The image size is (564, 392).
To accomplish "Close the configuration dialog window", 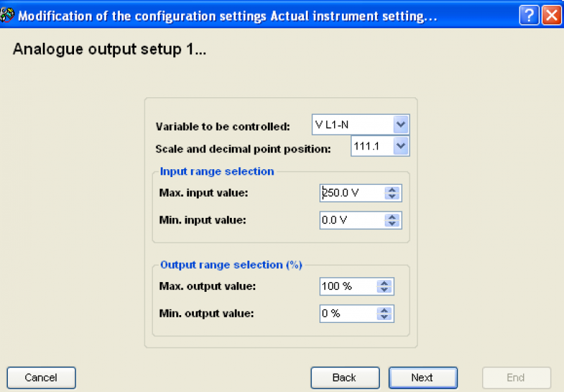I will [x=552, y=16].
